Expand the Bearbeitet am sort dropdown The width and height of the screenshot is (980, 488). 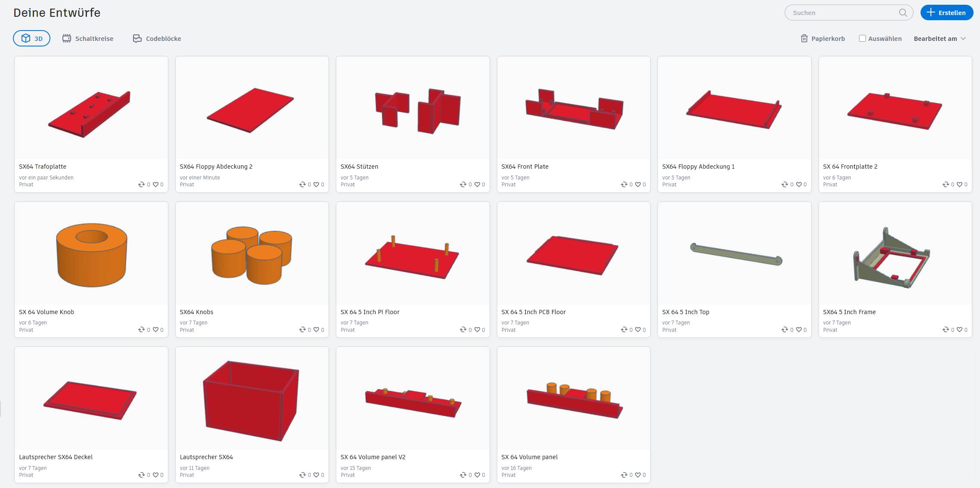point(940,39)
